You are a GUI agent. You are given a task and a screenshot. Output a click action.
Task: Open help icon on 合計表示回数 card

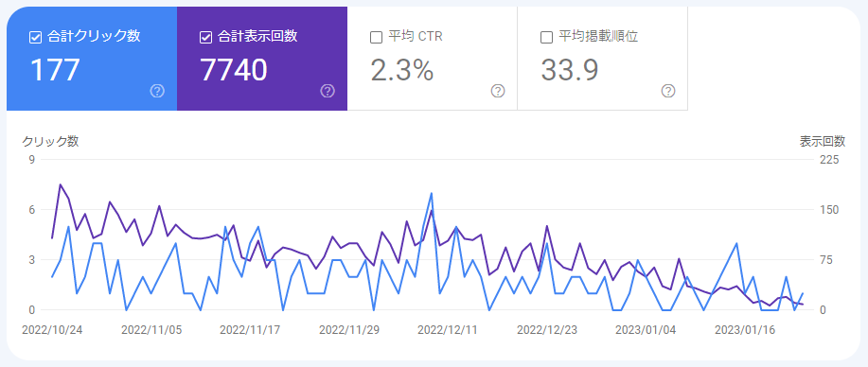(328, 91)
